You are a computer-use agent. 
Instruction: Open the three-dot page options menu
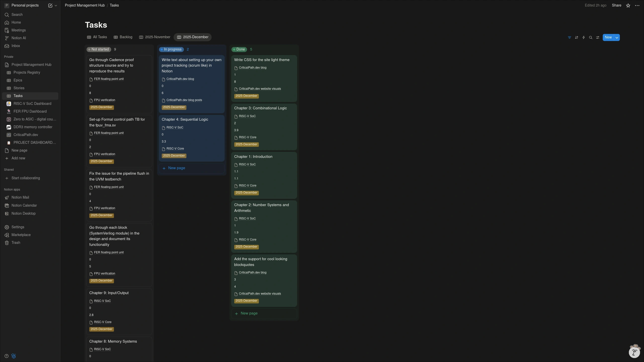point(637,6)
